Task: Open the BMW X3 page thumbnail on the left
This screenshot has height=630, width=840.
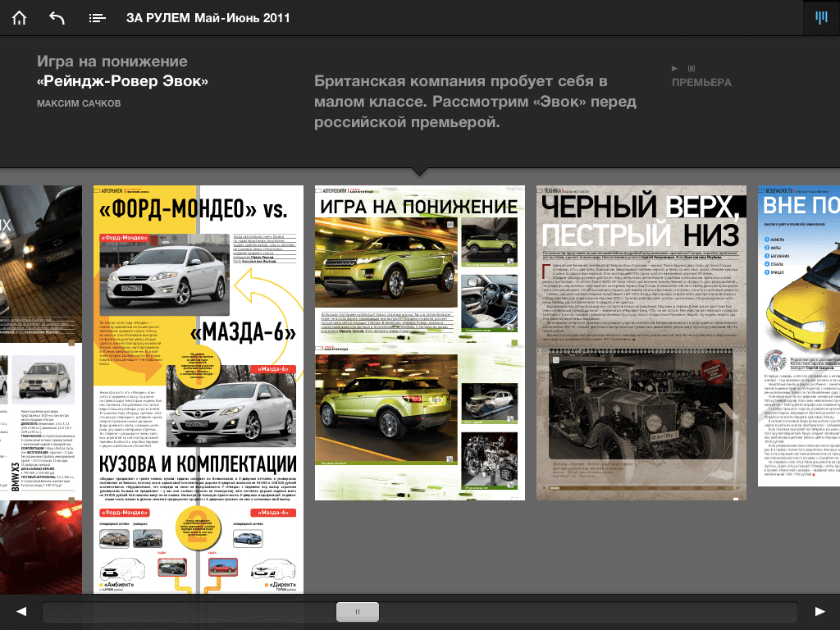Action: tap(41, 390)
